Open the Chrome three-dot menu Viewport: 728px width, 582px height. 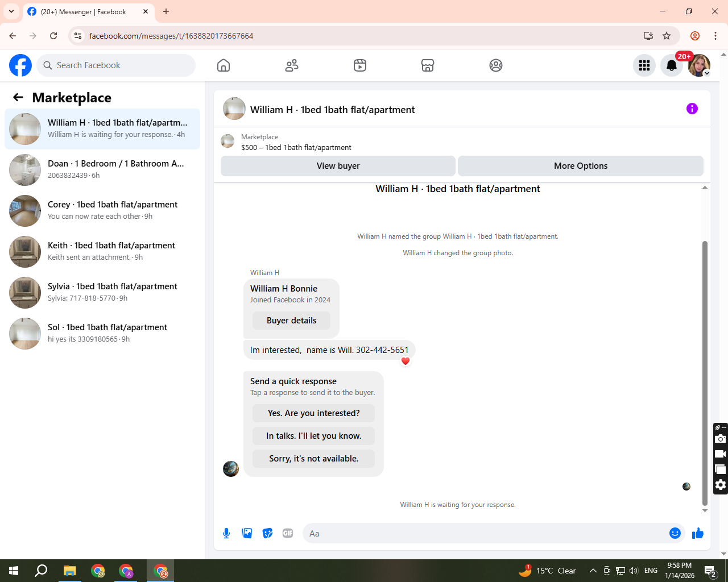(715, 36)
